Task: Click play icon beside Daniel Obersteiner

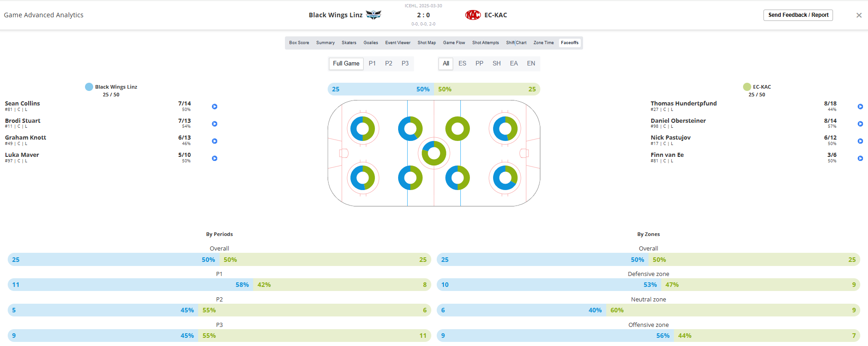Action: [860, 124]
